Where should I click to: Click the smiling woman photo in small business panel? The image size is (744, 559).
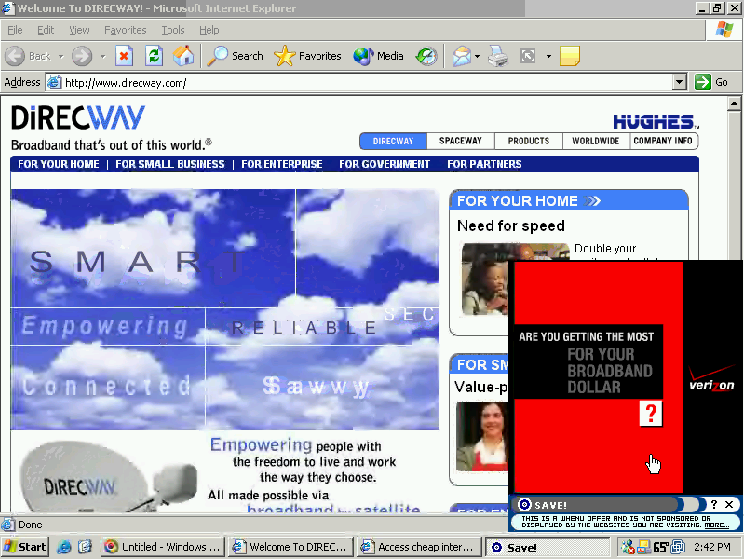pyautogui.click(x=482, y=437)
